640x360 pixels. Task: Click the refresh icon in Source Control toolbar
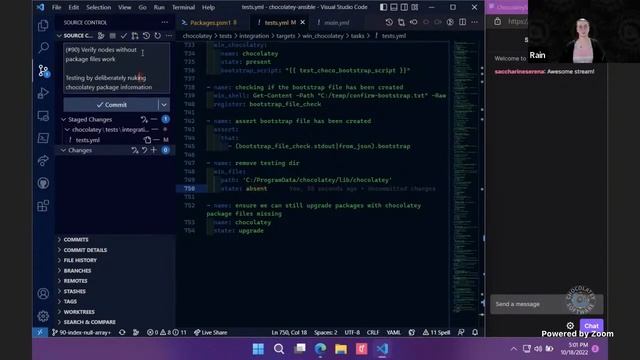[x=158, y=36]
